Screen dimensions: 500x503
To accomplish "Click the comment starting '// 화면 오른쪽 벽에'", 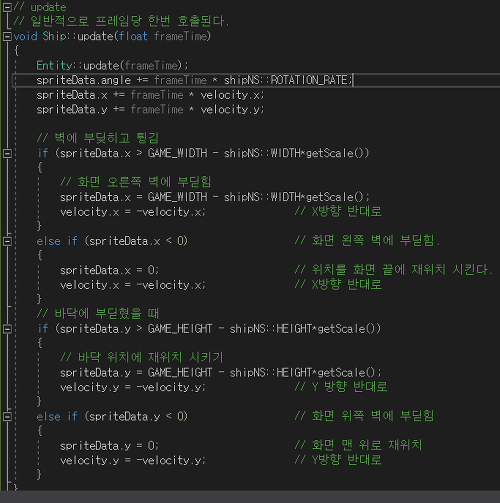I will [x=135, y=182].
